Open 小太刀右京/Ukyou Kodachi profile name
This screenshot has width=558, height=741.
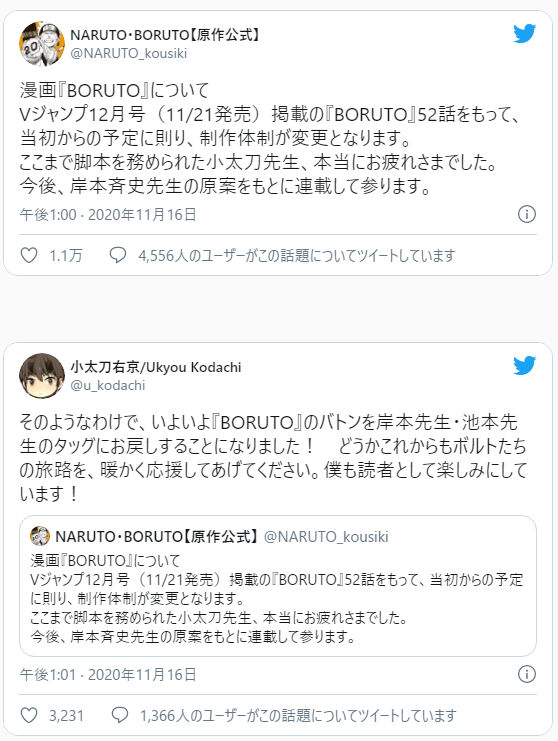click(155, 367)
